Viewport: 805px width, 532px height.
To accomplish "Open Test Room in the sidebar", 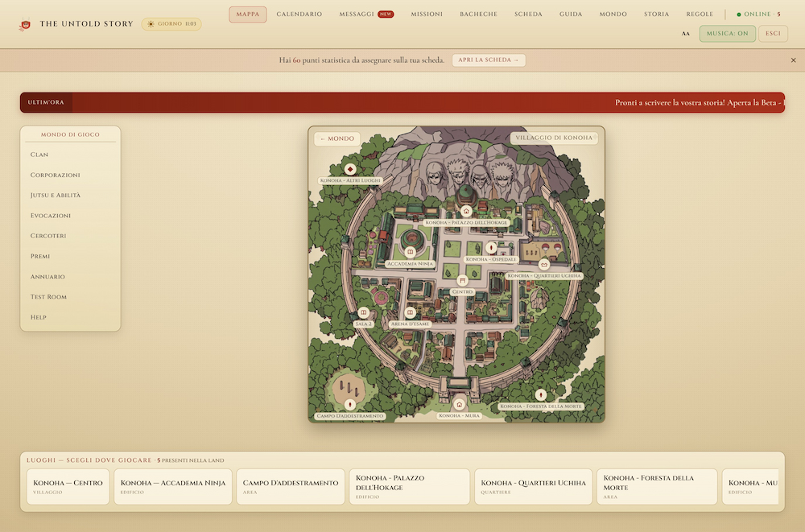I will tap(70, 297).
